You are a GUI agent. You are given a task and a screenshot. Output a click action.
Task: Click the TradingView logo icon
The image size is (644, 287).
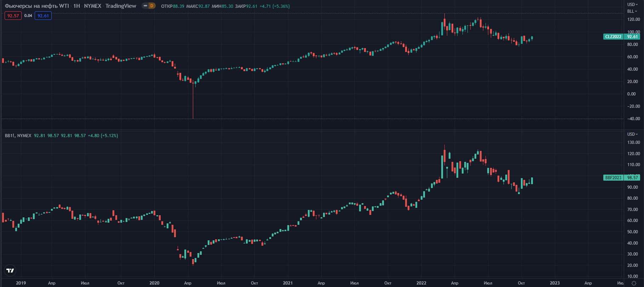[x=11, y=270]
